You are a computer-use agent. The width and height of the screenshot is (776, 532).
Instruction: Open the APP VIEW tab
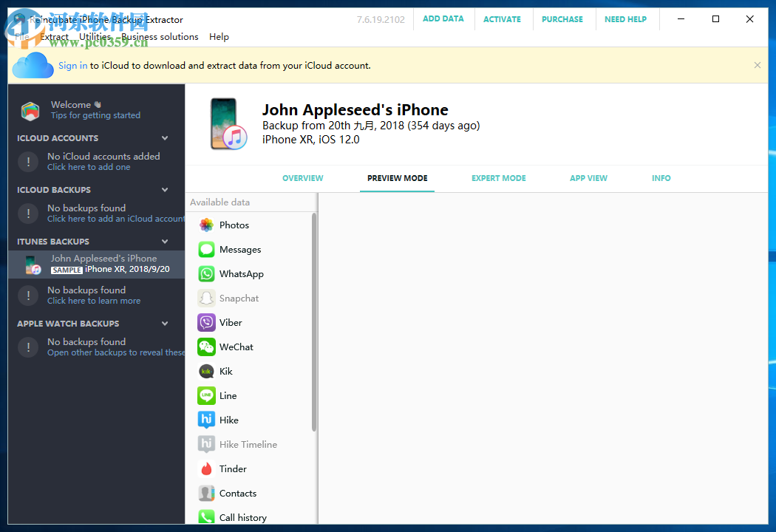coord(588,178)
